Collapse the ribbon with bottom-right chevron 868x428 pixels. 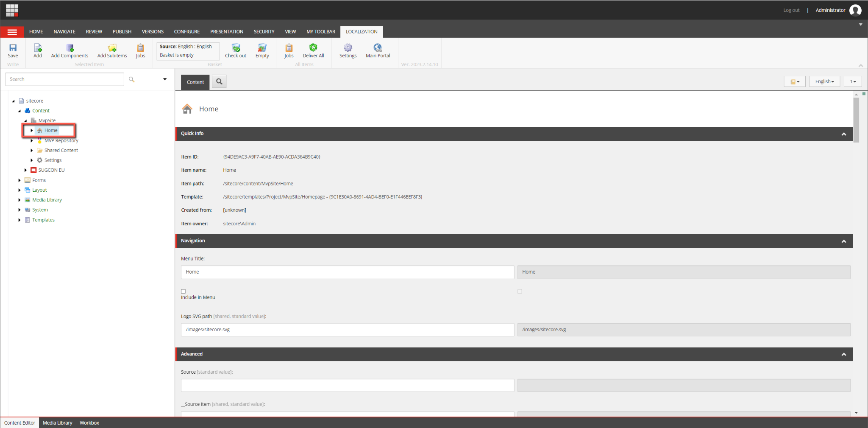861,65
